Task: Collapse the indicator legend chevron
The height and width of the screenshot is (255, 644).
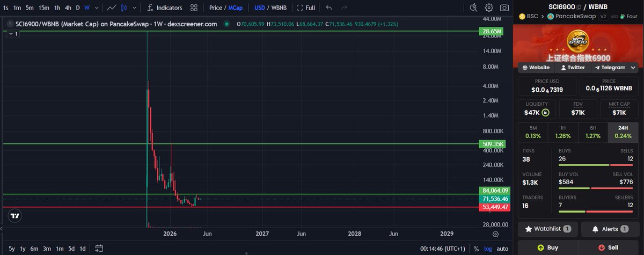Action: pyautogui.click(x=12, y=33)
